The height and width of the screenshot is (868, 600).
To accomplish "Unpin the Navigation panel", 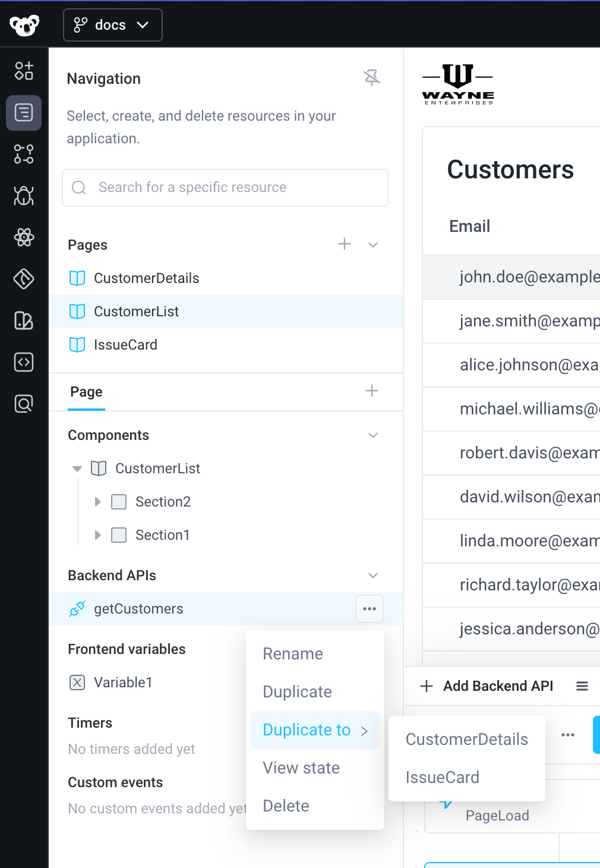I will [x=372, y=77].
